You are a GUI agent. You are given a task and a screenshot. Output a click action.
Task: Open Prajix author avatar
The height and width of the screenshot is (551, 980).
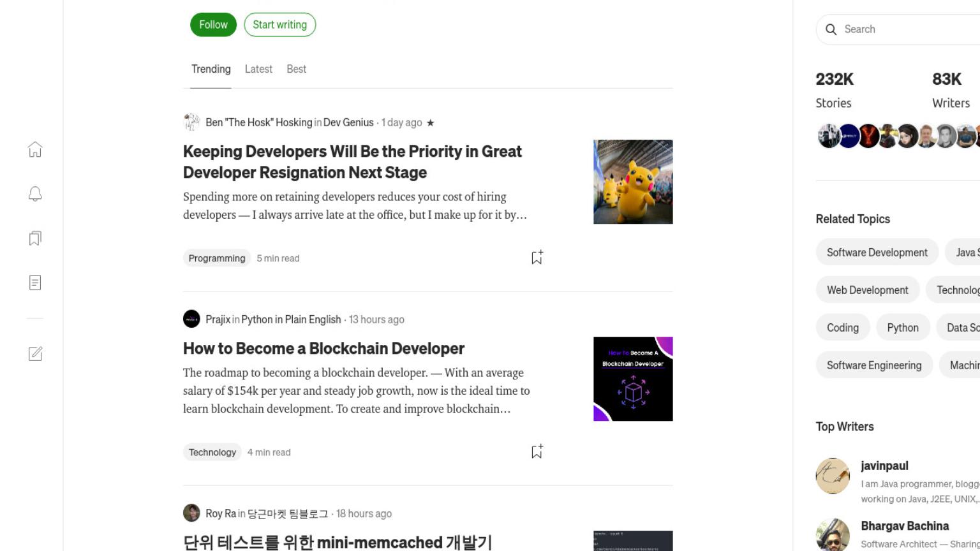point(191,319)
